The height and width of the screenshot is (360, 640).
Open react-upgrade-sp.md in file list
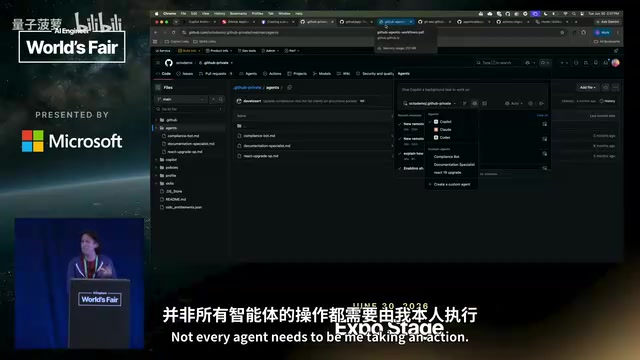pos(261,156)
